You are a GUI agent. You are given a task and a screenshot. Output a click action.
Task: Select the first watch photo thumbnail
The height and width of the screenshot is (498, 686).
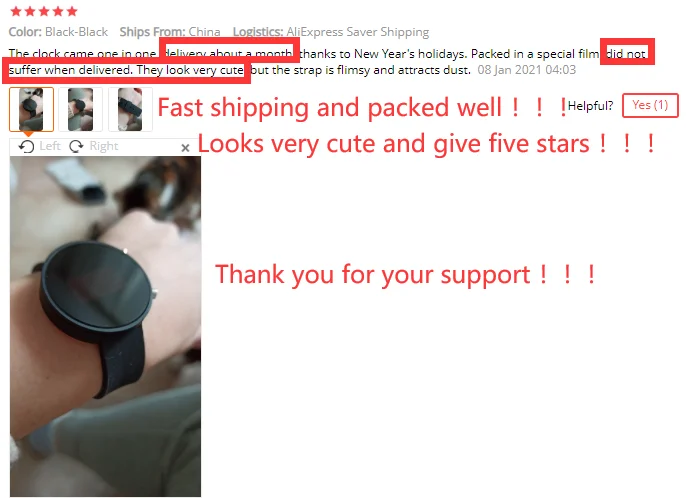[x=32, y=109]
